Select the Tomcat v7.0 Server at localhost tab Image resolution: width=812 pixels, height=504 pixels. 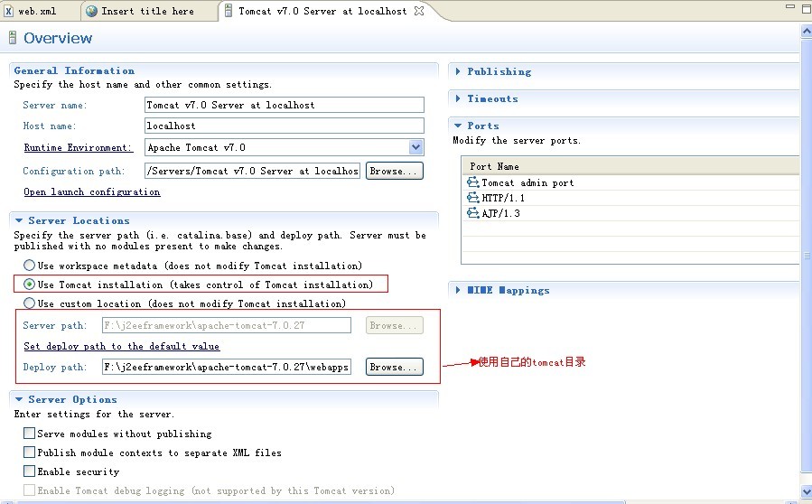pos(322,11)
